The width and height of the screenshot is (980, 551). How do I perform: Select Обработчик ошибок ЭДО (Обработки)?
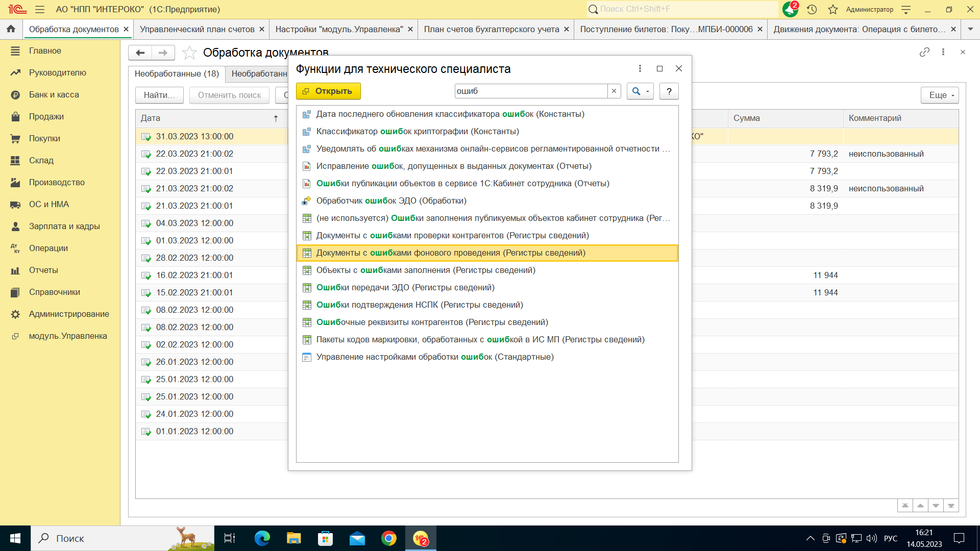[487, 201]
